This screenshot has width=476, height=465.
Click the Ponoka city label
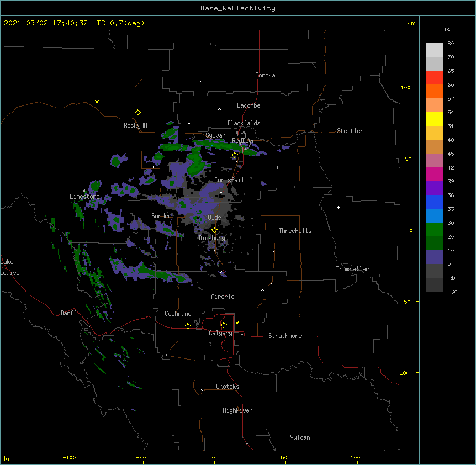[265, 75]
